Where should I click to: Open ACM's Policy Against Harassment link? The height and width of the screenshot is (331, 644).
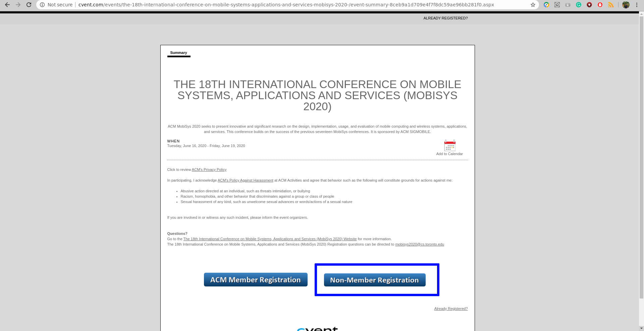pyautogui.click(x=245, y=180)
